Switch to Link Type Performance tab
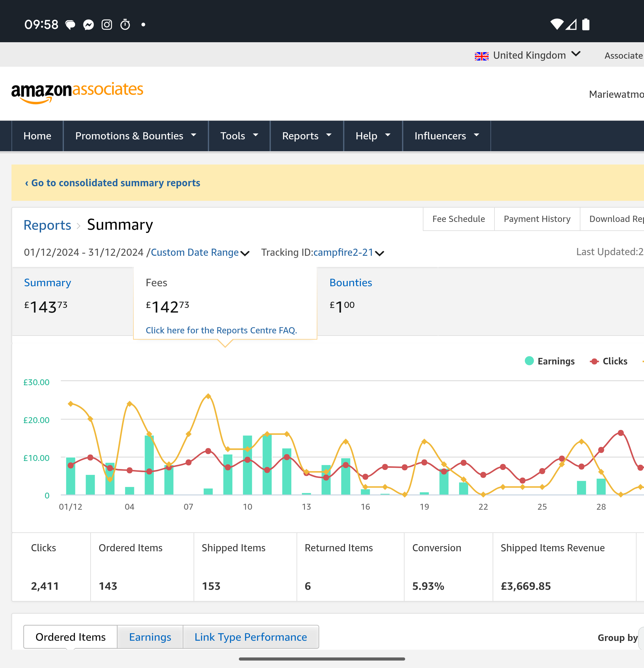The height and width of the screenshot is (668, 644). pos(251,637)
